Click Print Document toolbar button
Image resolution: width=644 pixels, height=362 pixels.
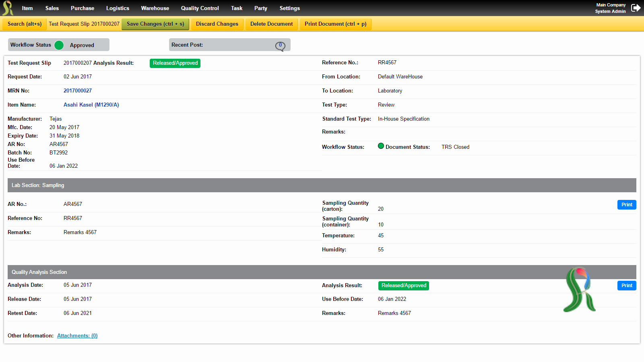(x=336, y=24)
